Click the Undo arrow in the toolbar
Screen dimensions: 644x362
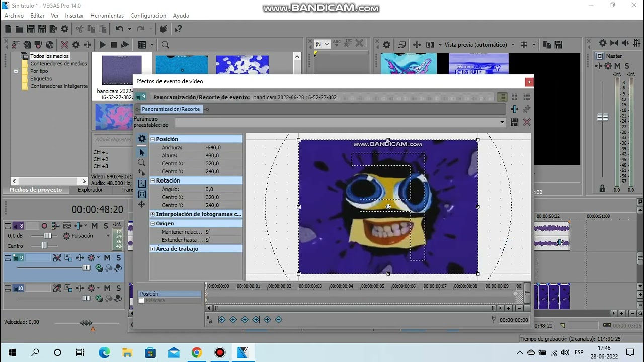(119, 29)
